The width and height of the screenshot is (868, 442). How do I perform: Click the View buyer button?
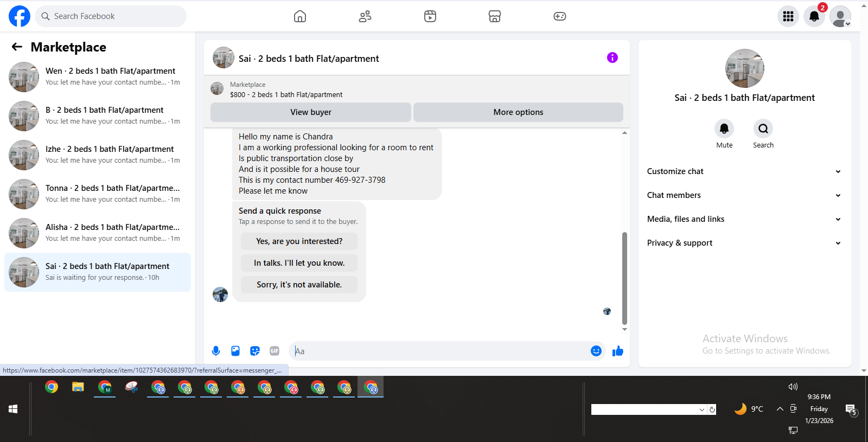[x=311, y=112]
